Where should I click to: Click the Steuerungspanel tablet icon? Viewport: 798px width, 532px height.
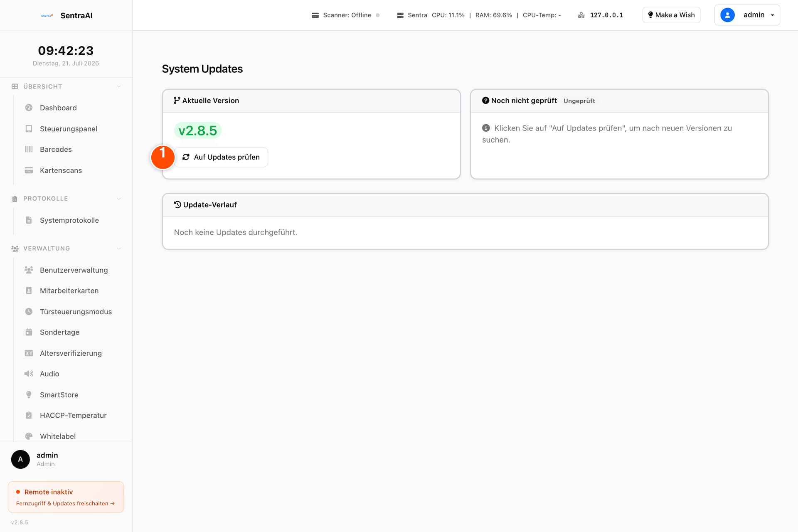point(29,129)
